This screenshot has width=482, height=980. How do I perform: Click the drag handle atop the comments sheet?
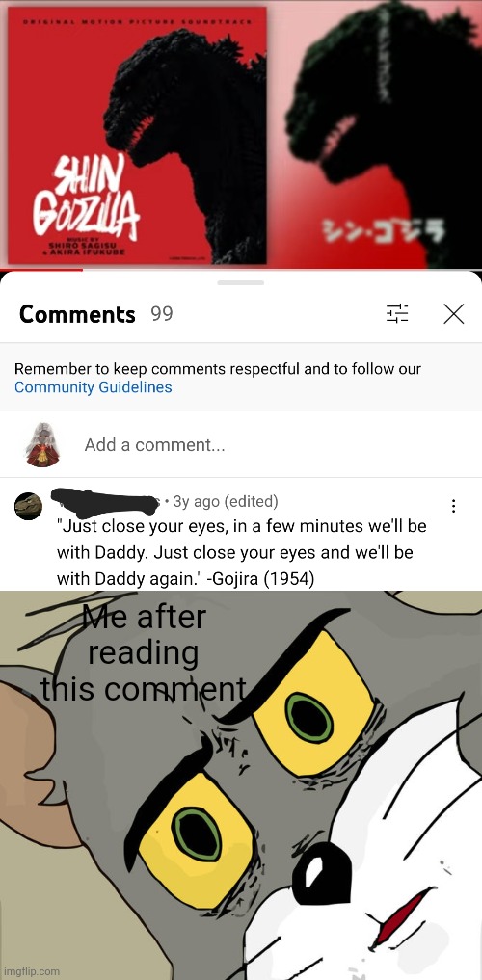(241, 283)
